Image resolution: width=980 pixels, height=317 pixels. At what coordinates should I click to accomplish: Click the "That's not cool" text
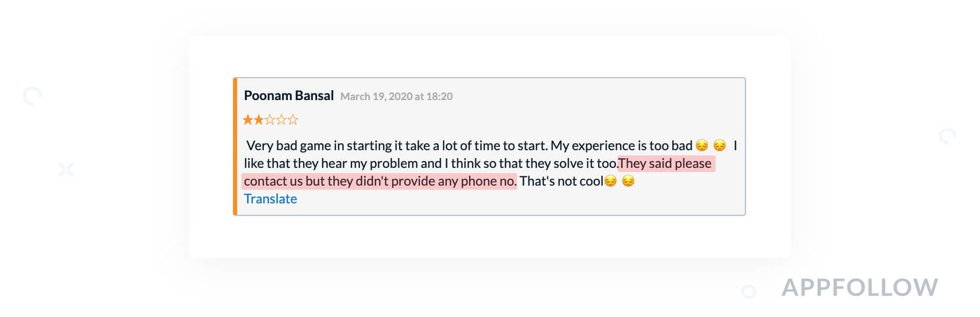(560, 181)
